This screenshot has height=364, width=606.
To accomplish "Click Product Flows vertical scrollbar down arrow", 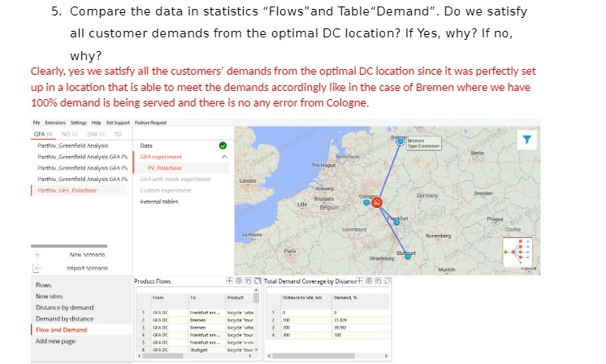I will point(256,349).
